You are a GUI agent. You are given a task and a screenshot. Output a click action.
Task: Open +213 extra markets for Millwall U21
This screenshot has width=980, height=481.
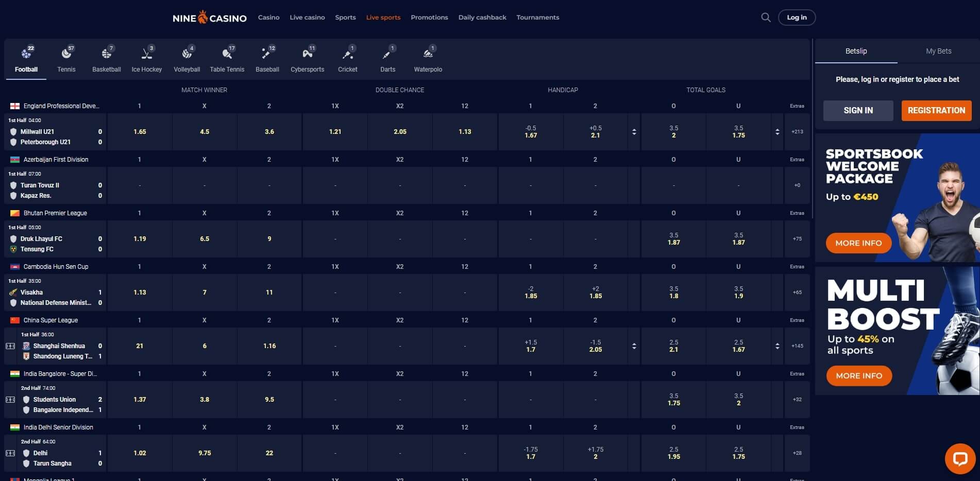point(797,132)
